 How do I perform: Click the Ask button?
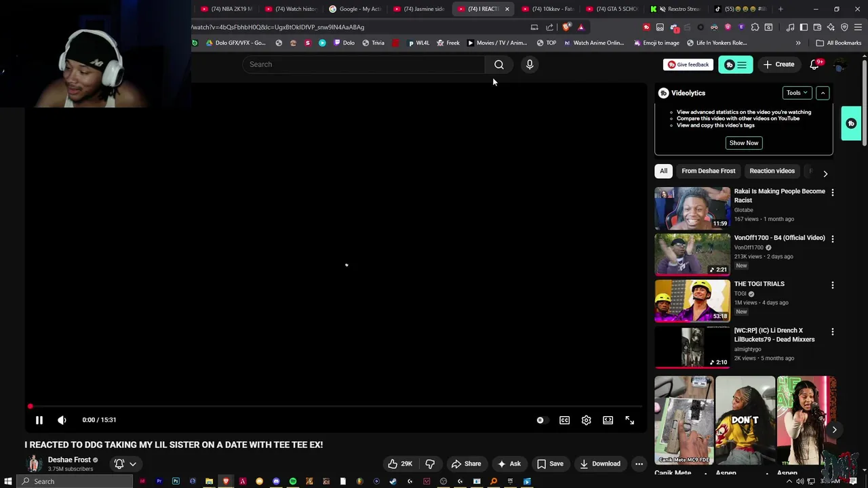(509, 464)
